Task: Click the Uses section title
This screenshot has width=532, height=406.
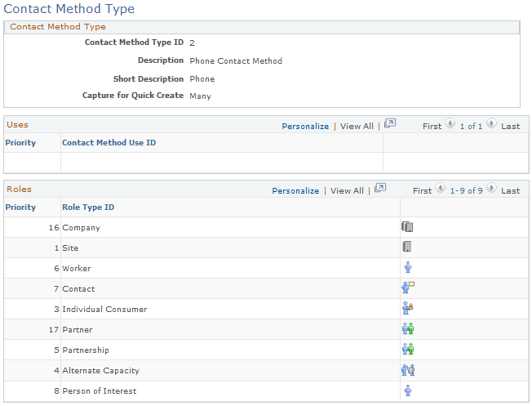Action: tap(18, 125)
